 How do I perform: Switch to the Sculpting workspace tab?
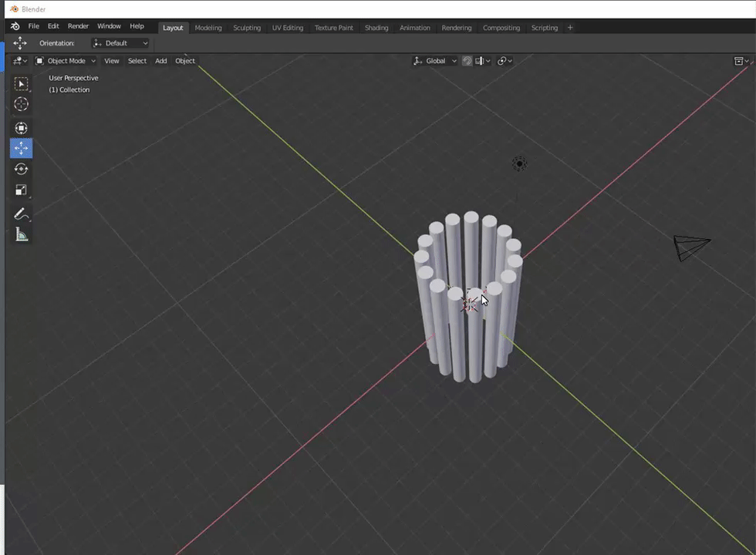[x=247, y=28]
